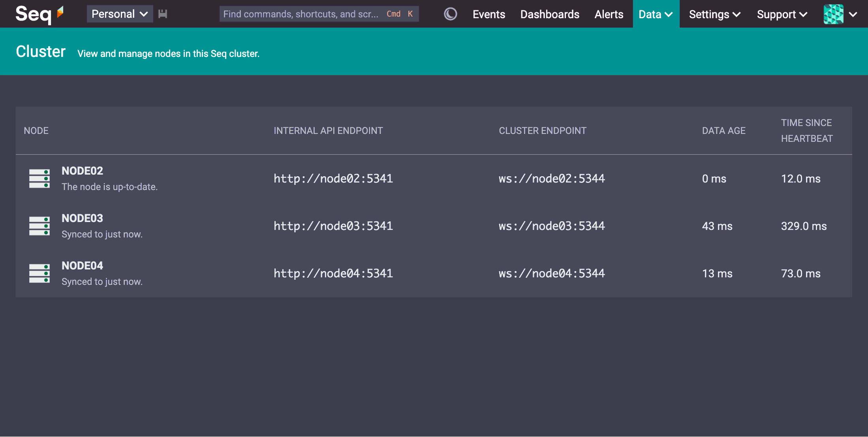Click 'The node is up-to-date.' status
The image size is (868, 437).
coord(109,187)
